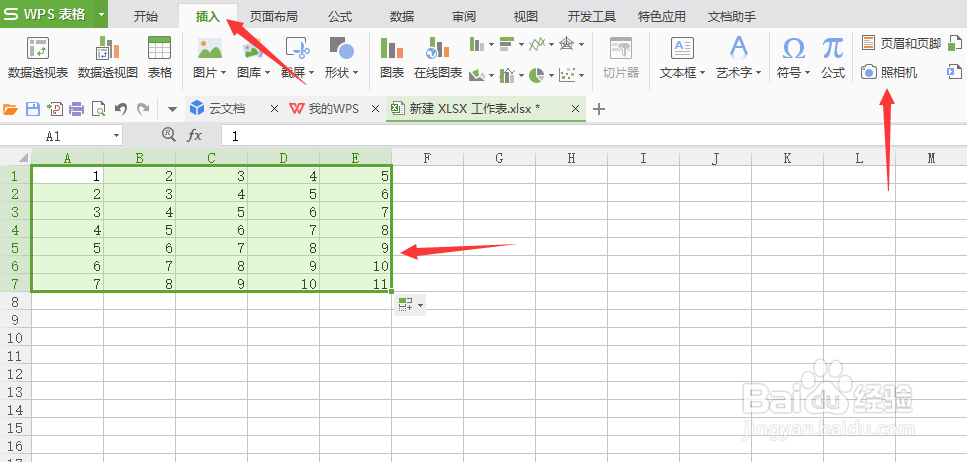Open the 图库 image library
This screenshot has height=462, width=967.
(x=253, y=57)
